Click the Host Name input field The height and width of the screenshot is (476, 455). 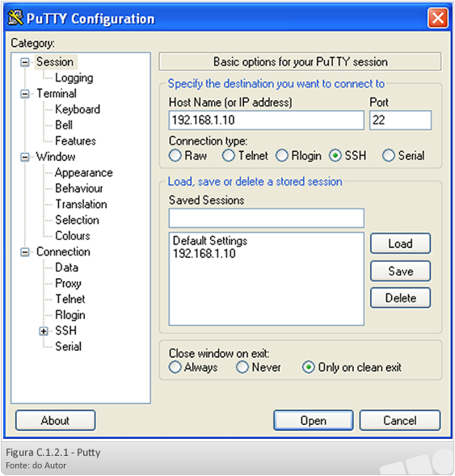[266, 120]
